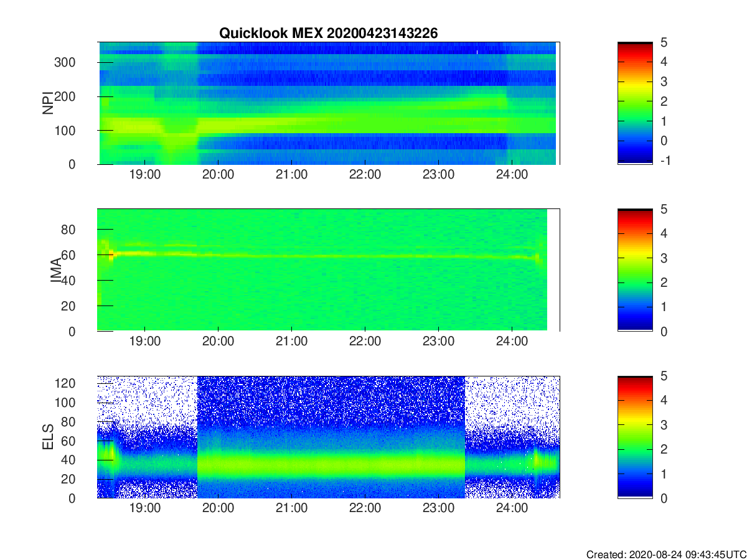This screenshot has height=560, width=747.
Task: Click the 20:00 tick under the ELS plot
Action: click(218, 508)
